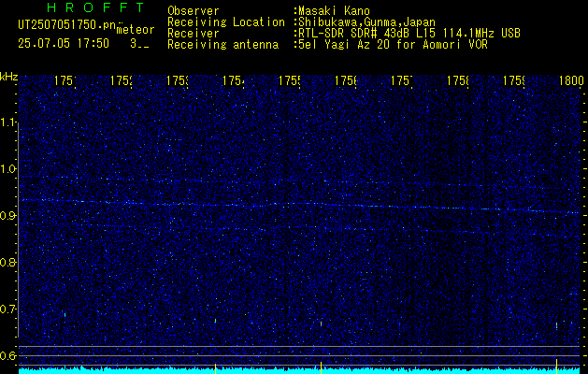588x374 pixels.
Task: Click the kHz axis unit label
Action: pos(9,78)
